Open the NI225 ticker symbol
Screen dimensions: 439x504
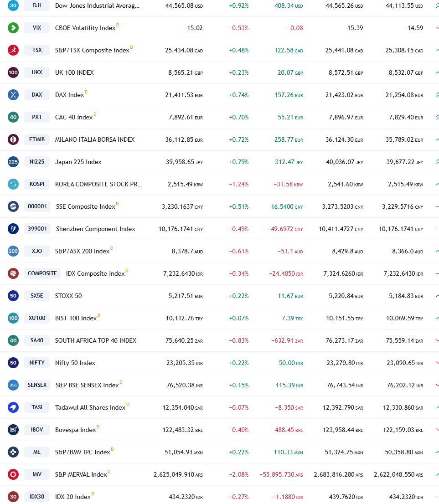(37, 162)
